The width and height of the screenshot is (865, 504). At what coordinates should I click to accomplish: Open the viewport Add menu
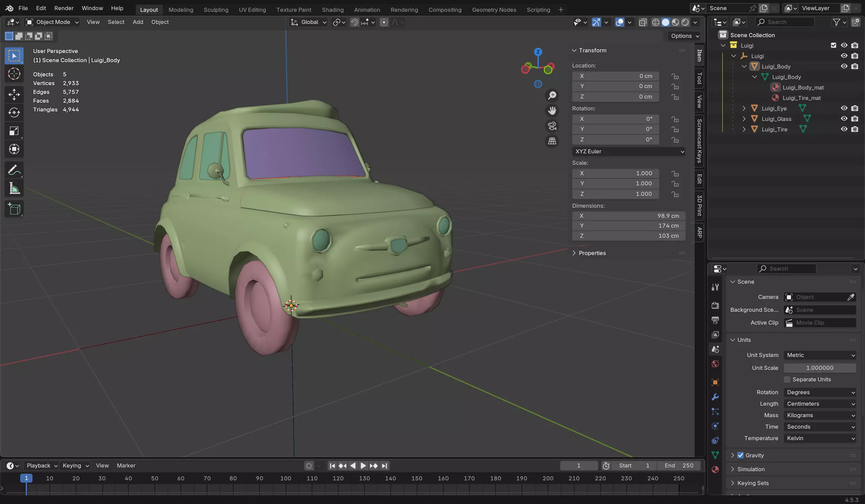click(138, 22)
